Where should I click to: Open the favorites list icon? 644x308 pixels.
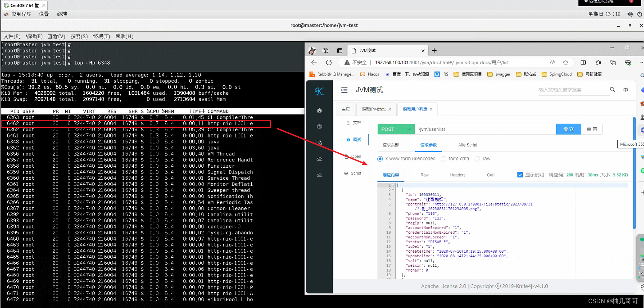pyautogui.click(x=598, y=62)
